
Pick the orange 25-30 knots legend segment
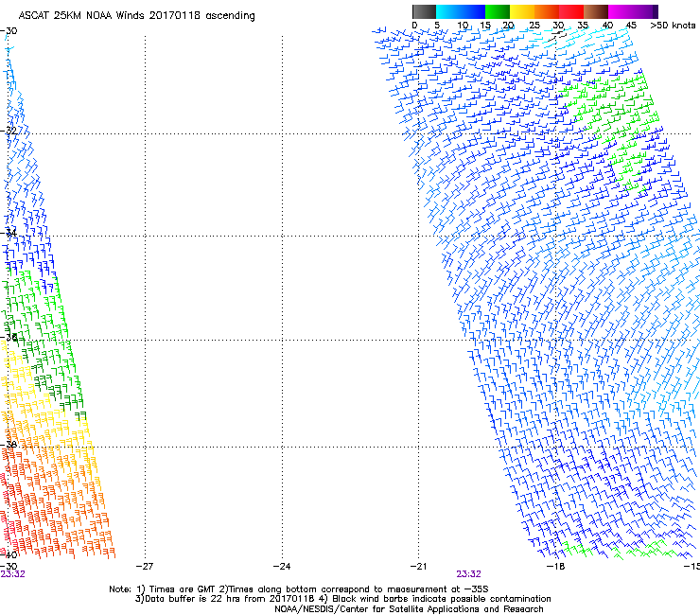pos(547,11)
